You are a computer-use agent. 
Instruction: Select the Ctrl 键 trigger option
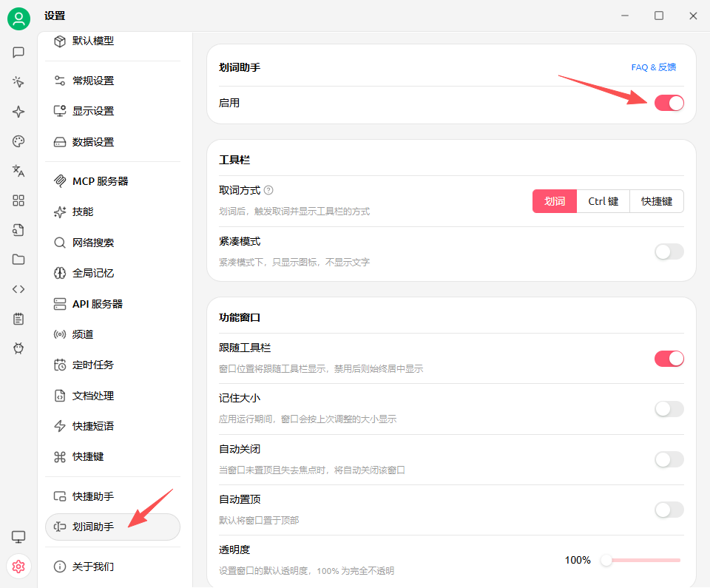603,201
